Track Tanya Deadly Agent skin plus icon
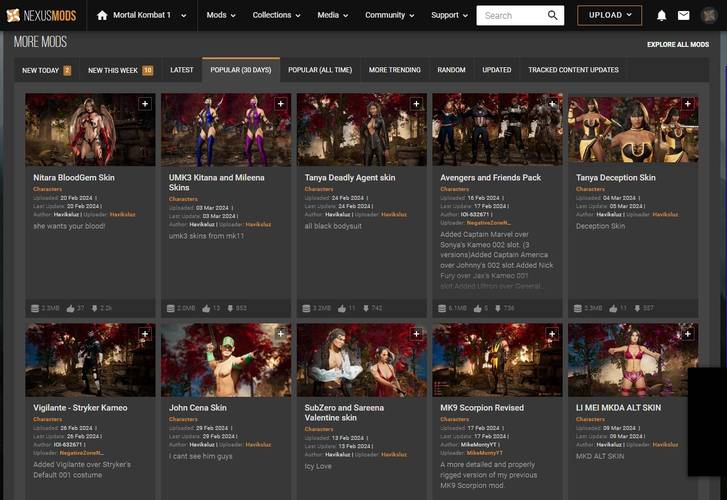Image resolution: width=727 pixels, height=500 pixels. click(416, 104)
